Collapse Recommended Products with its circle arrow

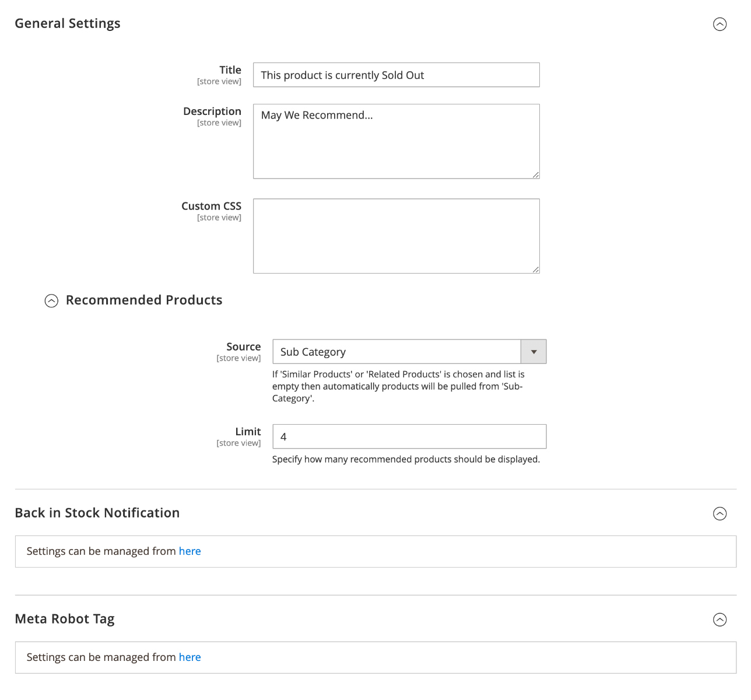pos(51,300)
